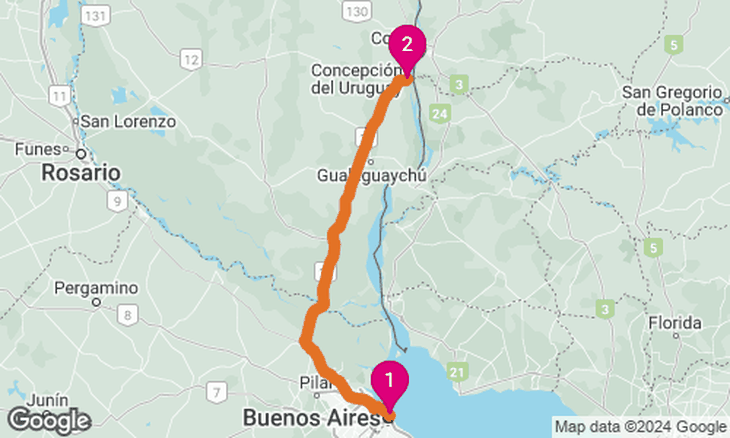Click the route 11 shield near San Lorenzo
Viewport: 730px width, 438px height.
60,96
